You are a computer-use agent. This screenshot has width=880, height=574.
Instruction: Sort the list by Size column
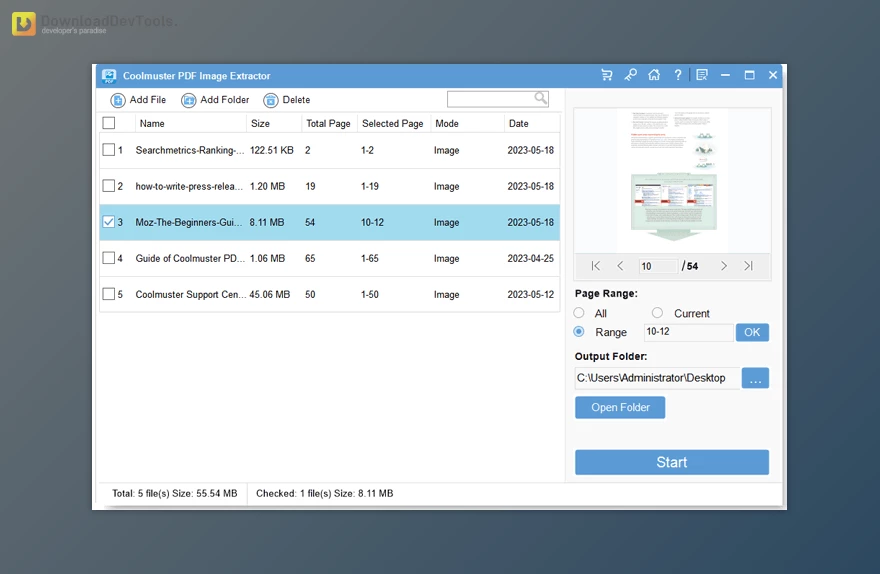tap(260, 123)
